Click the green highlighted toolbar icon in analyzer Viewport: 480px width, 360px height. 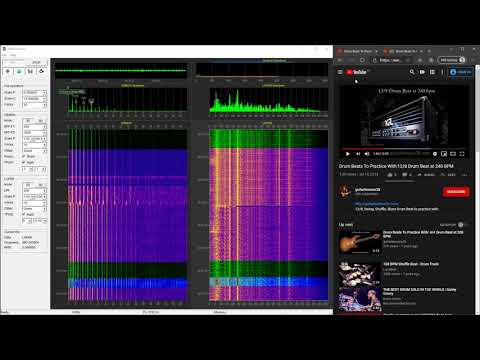[19, 71]
